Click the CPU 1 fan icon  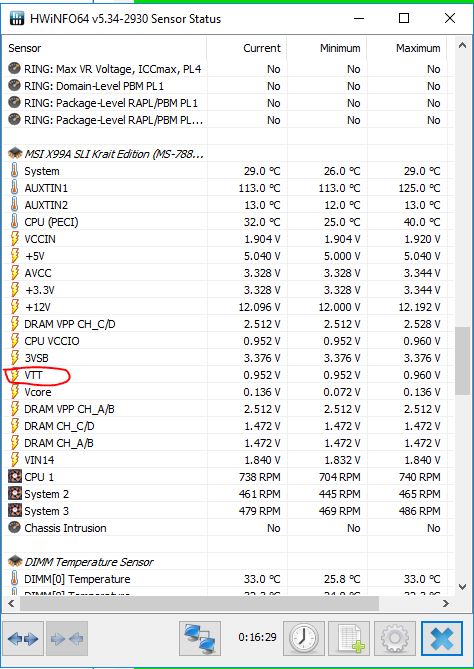[15, 477]
